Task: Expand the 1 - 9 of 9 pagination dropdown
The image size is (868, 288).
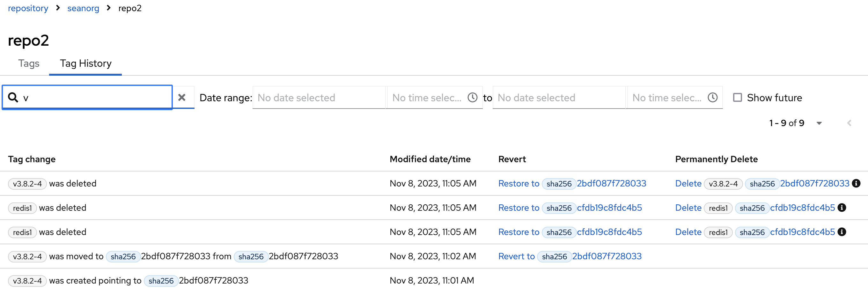Action: [819, 123]
